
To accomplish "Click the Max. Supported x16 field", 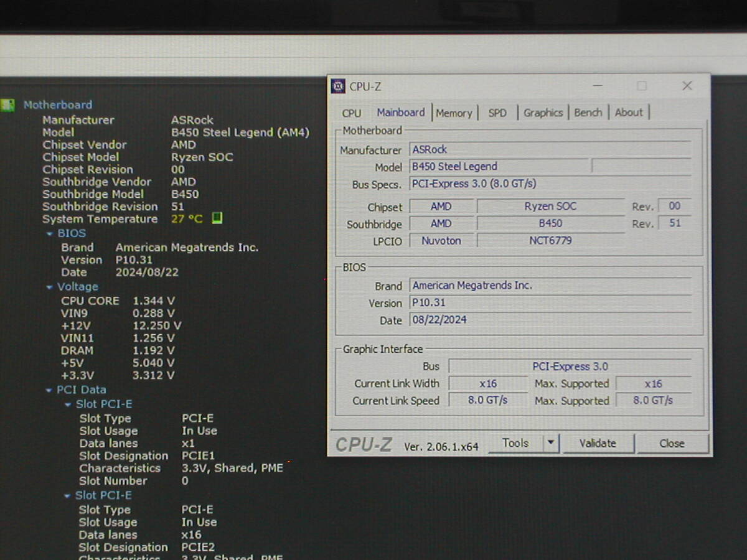I will pyautogui.click(x=653, y=384).
